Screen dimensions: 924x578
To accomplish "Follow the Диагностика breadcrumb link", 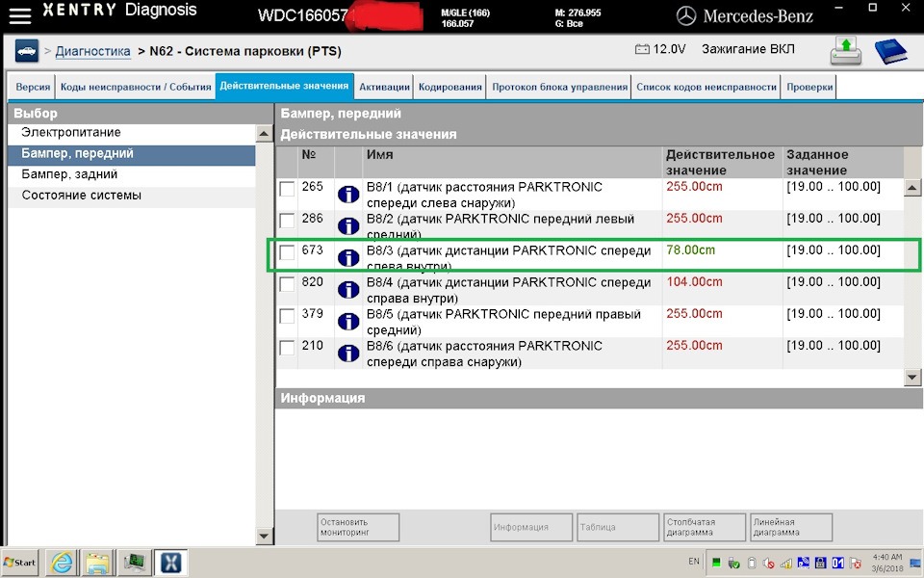I will click(x=93, y=51).
